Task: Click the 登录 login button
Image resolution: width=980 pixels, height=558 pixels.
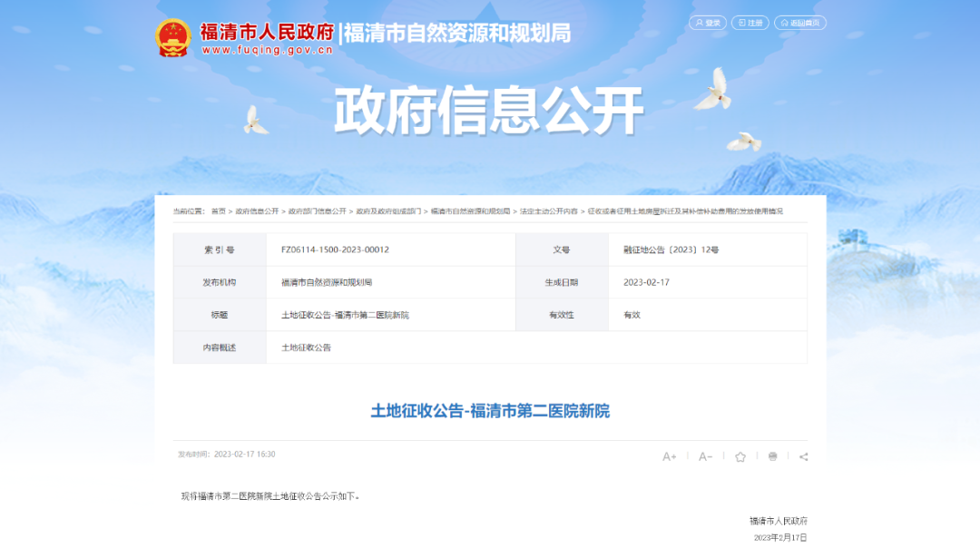Action: (x=708, y=23)
